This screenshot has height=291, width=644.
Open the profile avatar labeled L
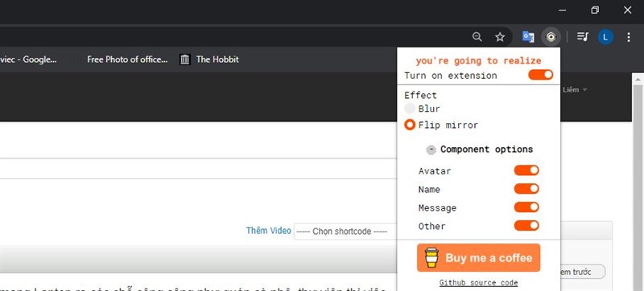[x=605, y=37]
